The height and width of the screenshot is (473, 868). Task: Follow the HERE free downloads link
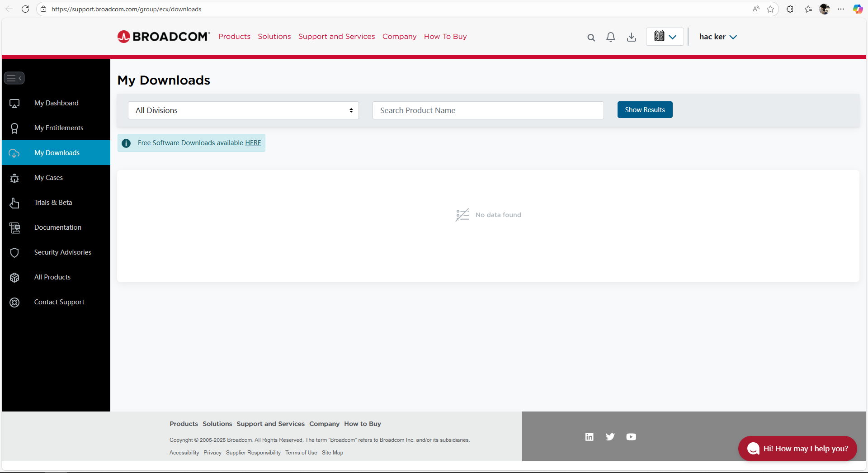[x=253, y=143]
